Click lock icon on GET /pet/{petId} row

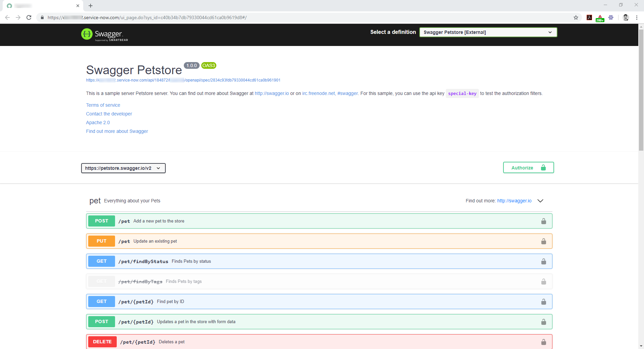pyautogui.click(x=543, y=302)
